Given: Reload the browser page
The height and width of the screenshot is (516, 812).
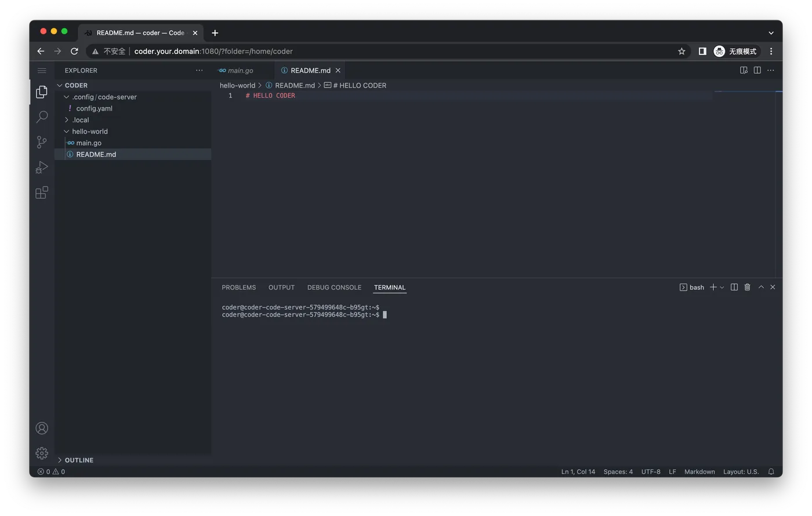Looking at the screenshot, I should click(74, 51).
